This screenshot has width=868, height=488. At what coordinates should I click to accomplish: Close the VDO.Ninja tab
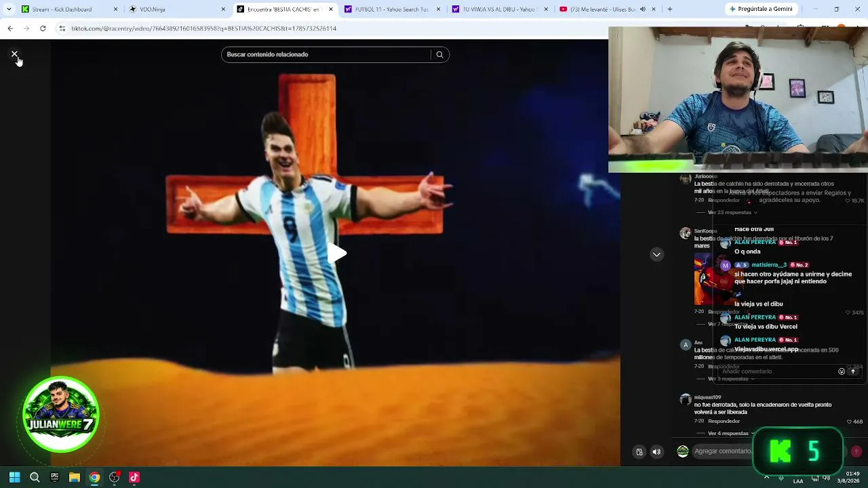223,9
